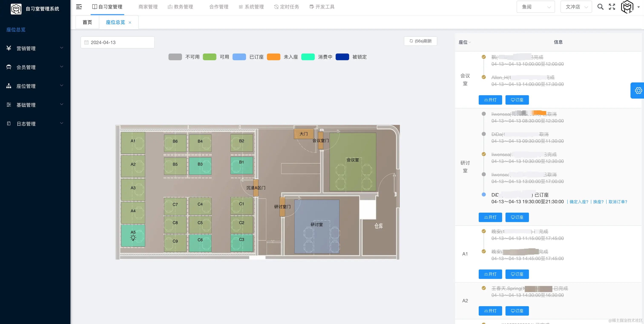Turn on lights for 研讨室

[490, 217]
